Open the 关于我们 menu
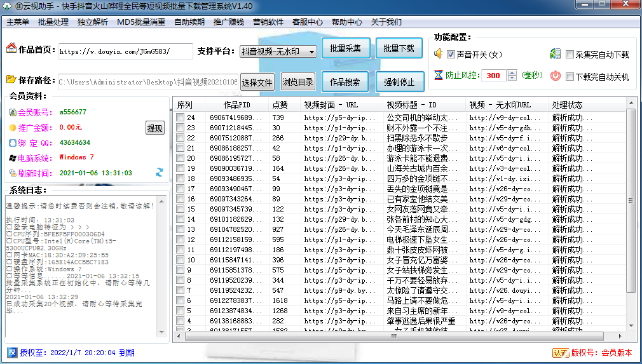The image size is (642, 364). pyautogui.click(x=386, y=22)
